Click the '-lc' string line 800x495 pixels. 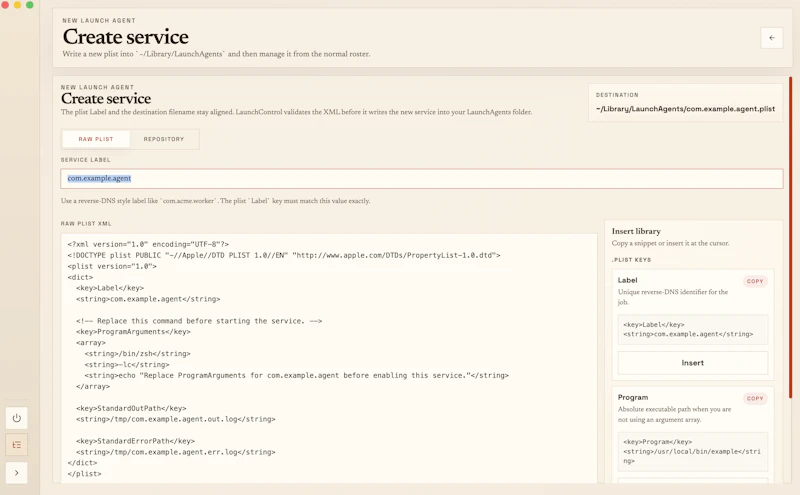click(127, 365)
